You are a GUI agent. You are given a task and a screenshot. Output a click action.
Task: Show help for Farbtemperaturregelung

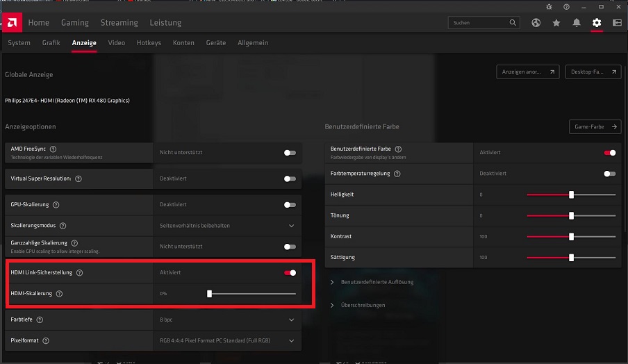397,174
